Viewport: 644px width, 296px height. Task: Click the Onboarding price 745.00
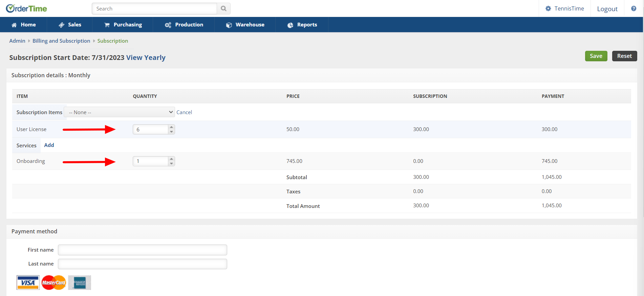pyautogui.click(x=294, y=161)
